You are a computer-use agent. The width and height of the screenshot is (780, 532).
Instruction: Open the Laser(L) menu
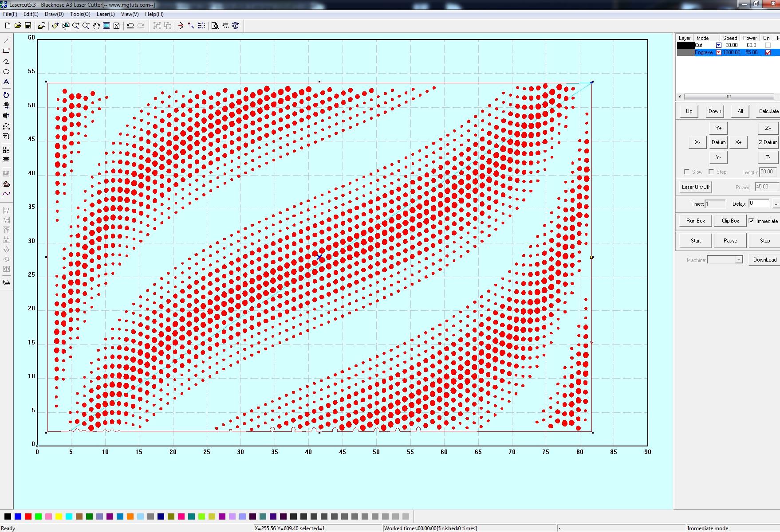point(106,14)
